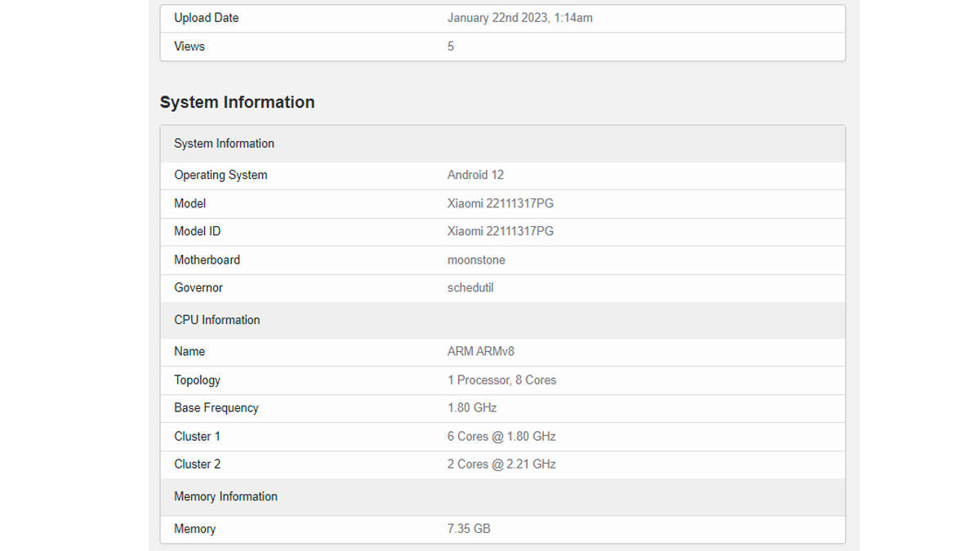Click the ARM ARMv8 processor name
This screenshot has width=980, height=551.
point(479,351)
